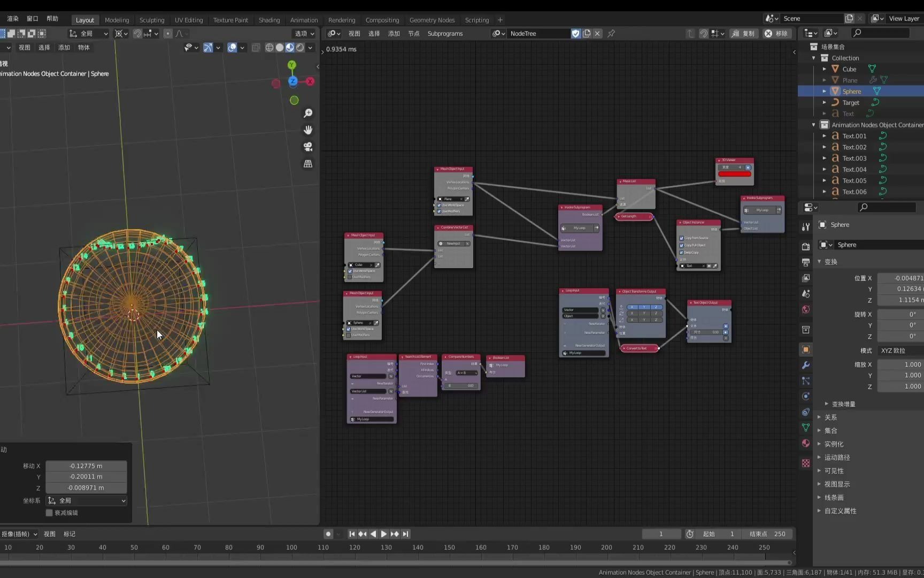Toggle Use World Space on Plane mesh input node

click(x=439, y=205)
